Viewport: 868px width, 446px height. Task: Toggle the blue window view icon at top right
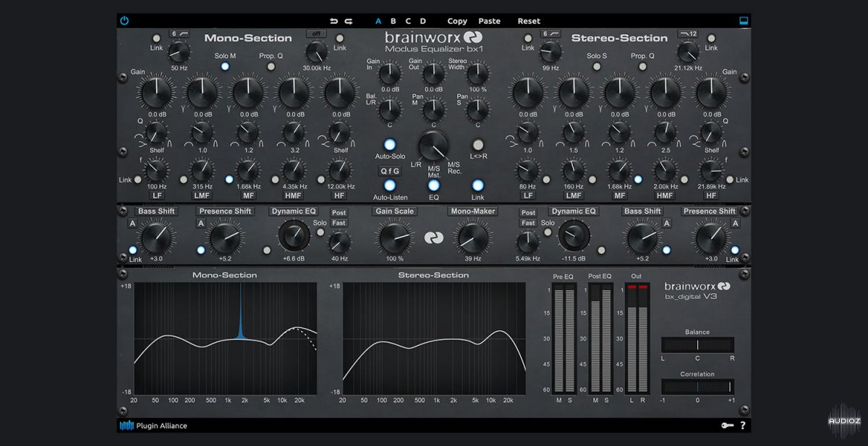click(x=743, y=21)
